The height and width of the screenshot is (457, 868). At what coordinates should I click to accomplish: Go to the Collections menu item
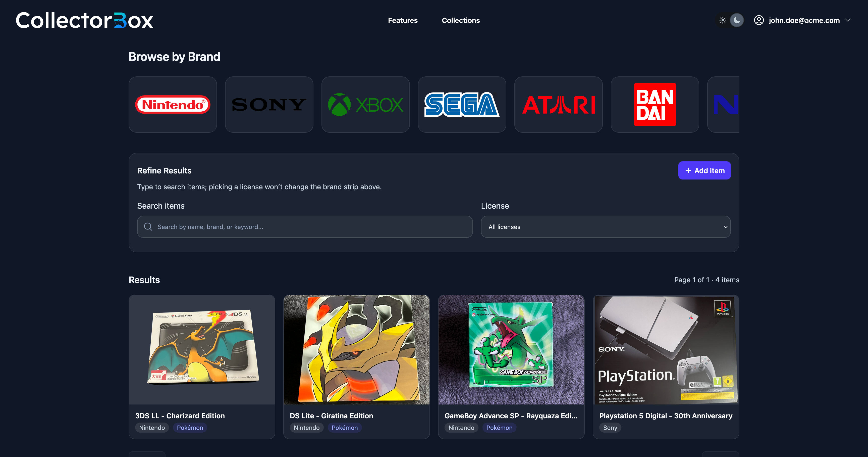click(461, 20)
